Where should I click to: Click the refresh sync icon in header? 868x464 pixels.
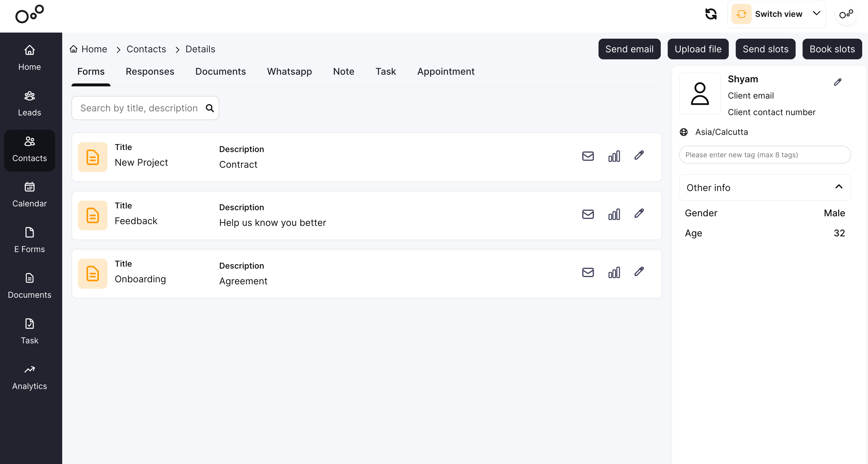pyautogui.click(x=711, y=14)
